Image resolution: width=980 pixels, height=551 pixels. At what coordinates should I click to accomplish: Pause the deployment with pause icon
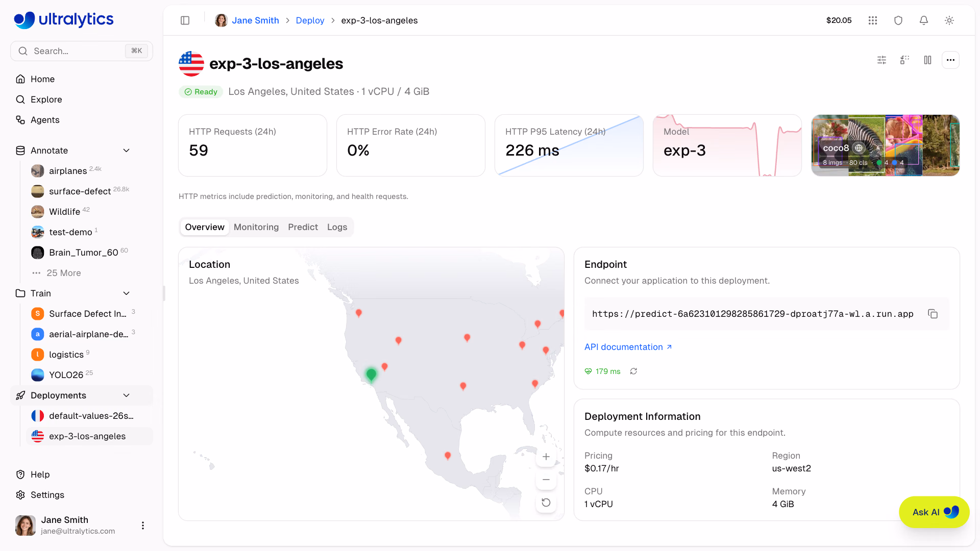point(927,60)
